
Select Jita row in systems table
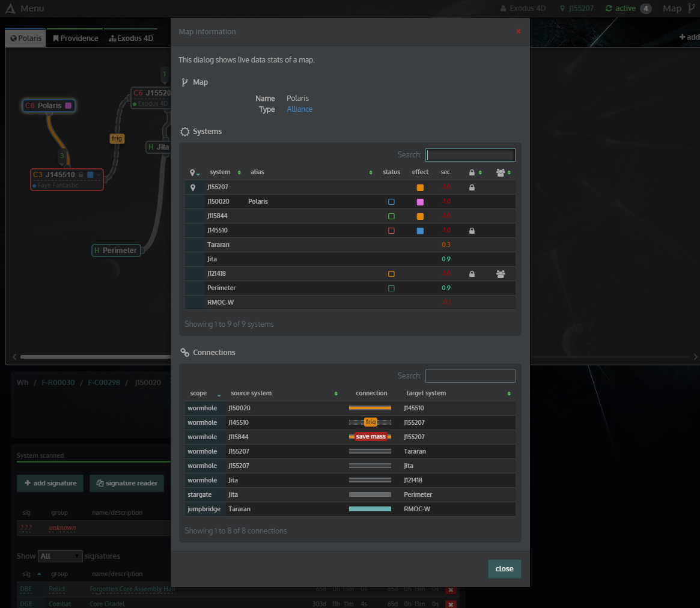[350, 260]
